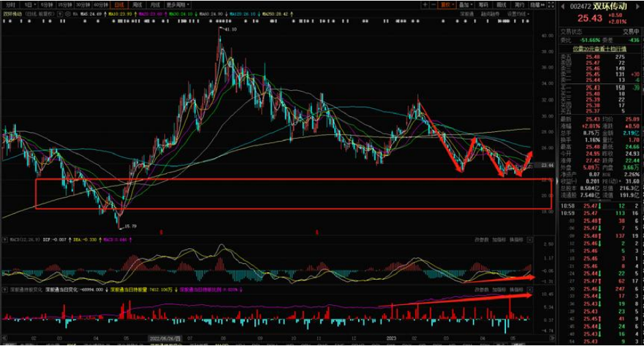644x346 pixels.
Task: Click the 画线 drawing tool
Action: pyautogui.click(x=501, y=4)
